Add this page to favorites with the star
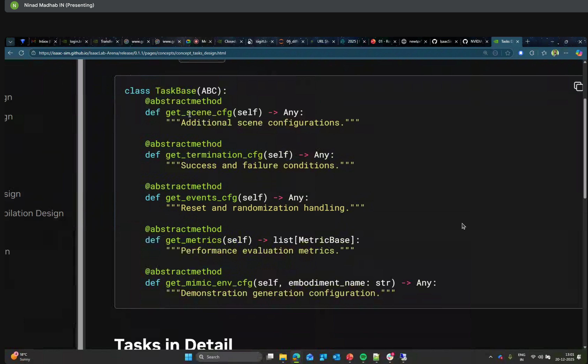 pos(508,53)
